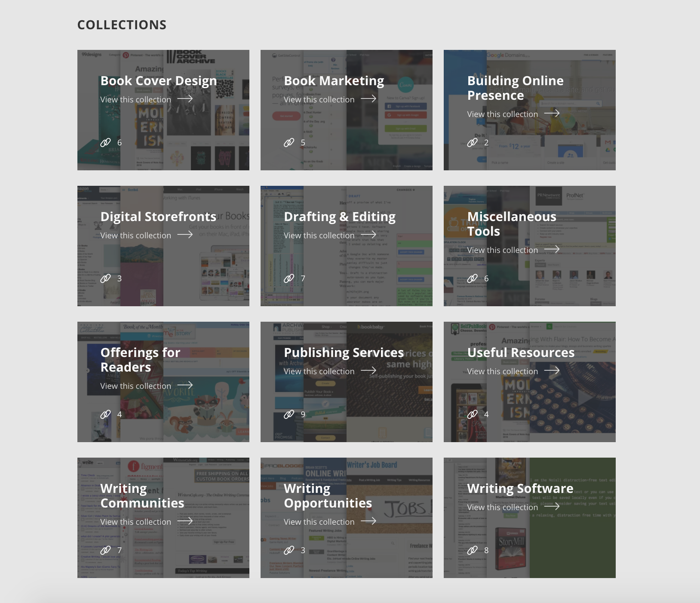Open the Drafting & Editing collection title
The height and width of the screenshot is (603, 700).
340,217
